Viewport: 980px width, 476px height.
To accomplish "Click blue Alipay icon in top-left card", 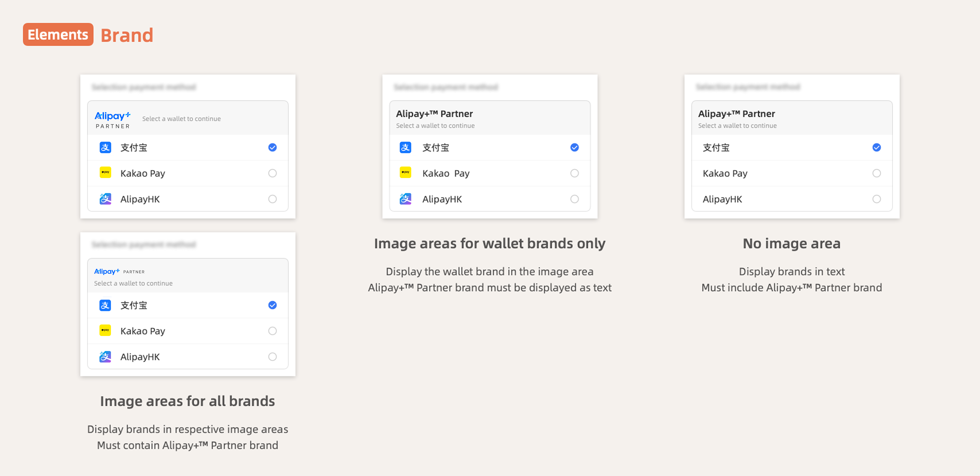I will [x=105, y=147].
